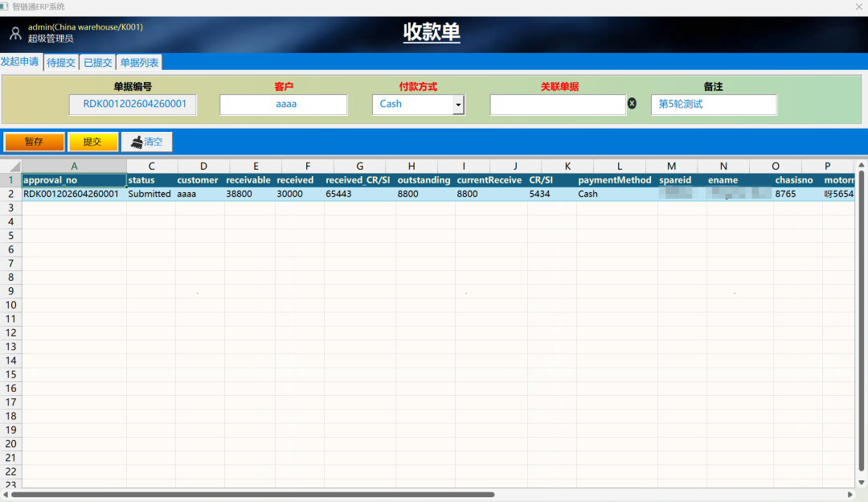Click the vertical scrollbar thumb
This screenshot has width=868, height=502.
coord(862,321)
